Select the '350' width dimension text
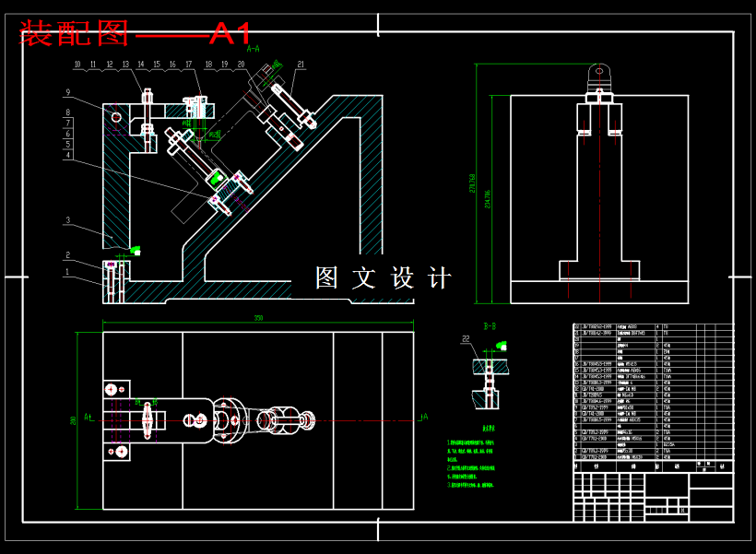This screenshot has height=554, width=756. (x=258, y=318)
